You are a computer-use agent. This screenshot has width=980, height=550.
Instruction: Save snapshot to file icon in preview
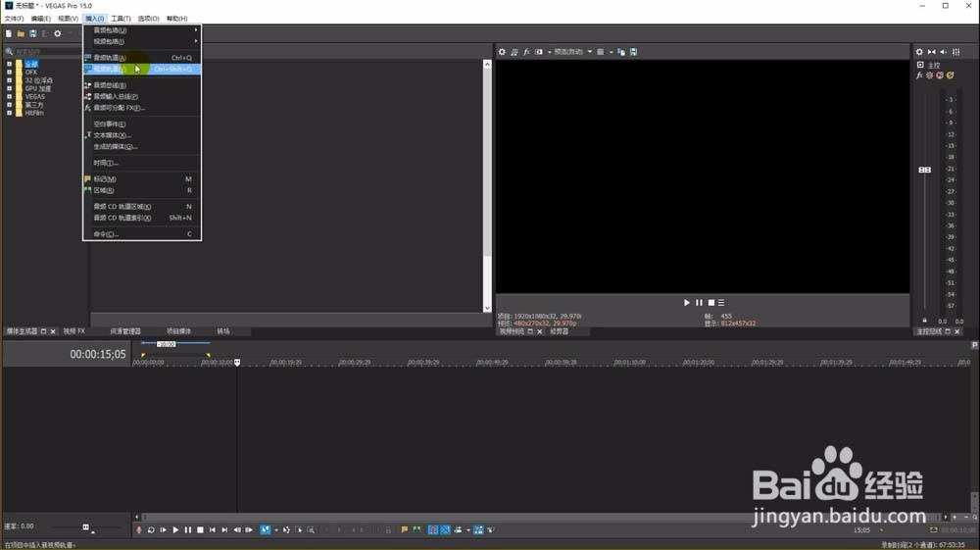pos(633,52)
